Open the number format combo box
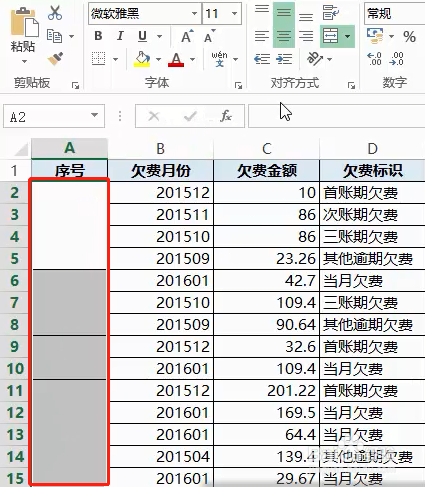This screenshot has height=487, width=425. pyautogui.click(x=395, y=14)
